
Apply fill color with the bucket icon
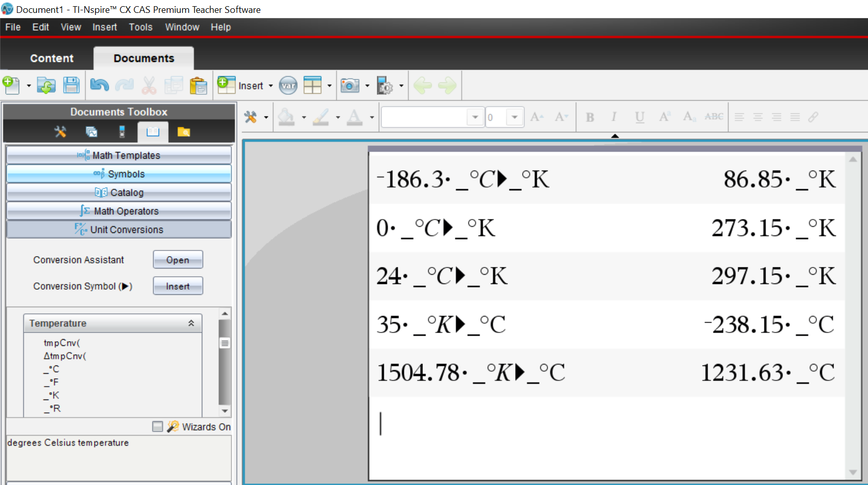point(286,117)
